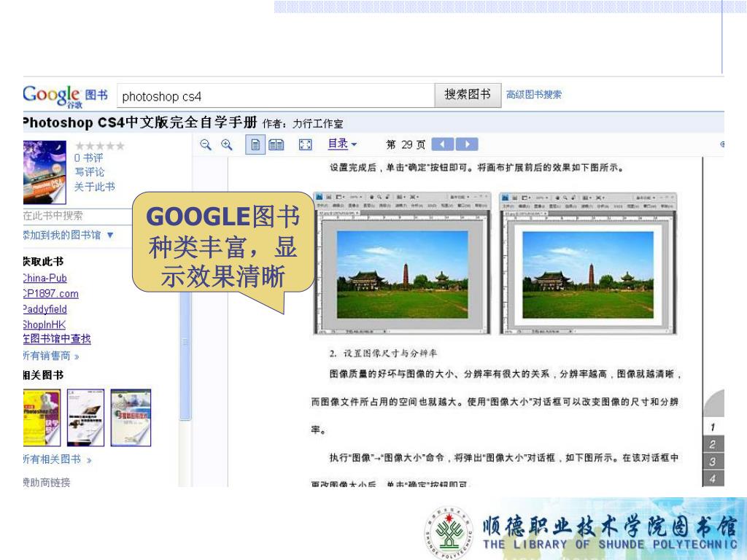Click book title Photoshop CS4中文版完全自学手册
This screenshot has height=560, width=747.
coord(140,122)
